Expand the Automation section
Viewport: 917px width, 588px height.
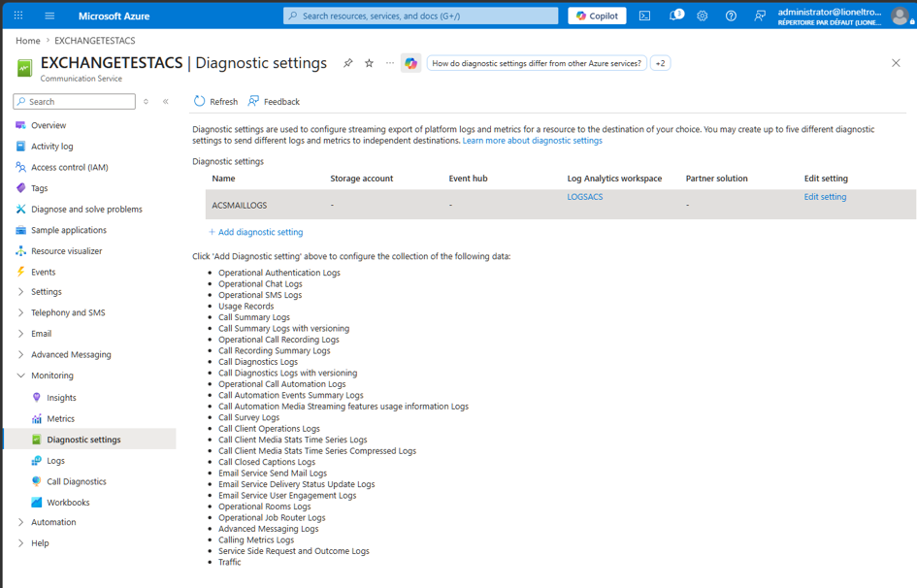click(x=21, y=522)
